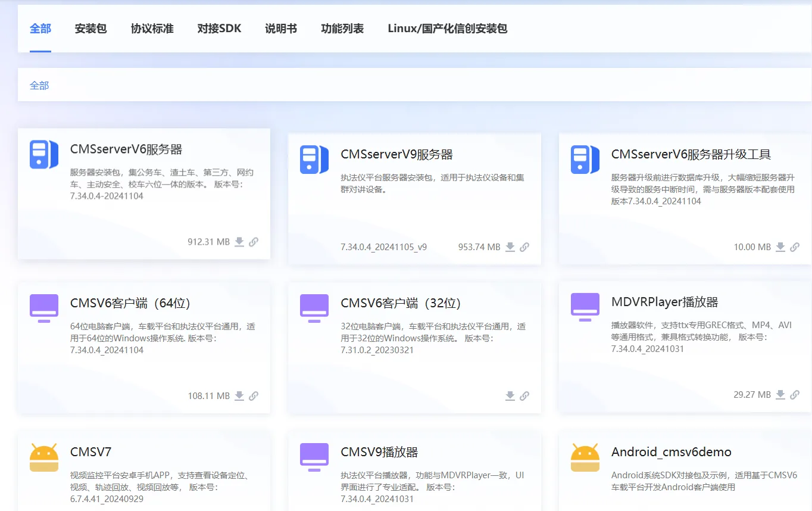Click the CMSV6客户端（64位）description text

(163, 338)
